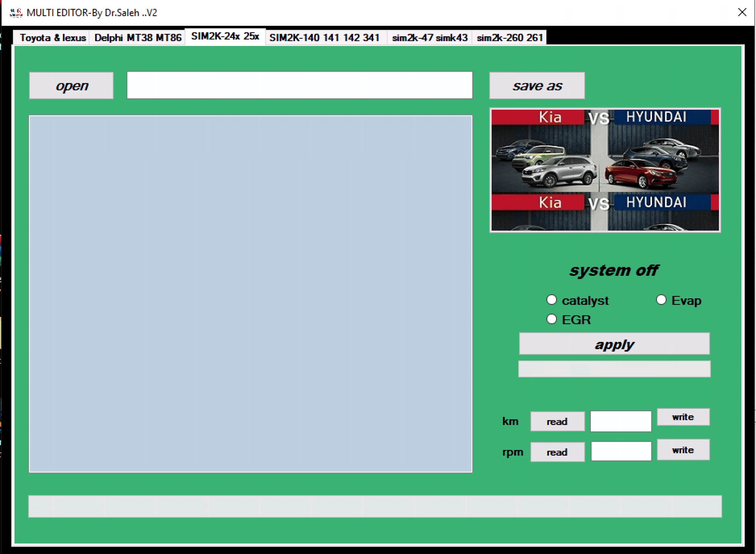
Task: Click the long bottom progress bar
Action: (375, 506)
